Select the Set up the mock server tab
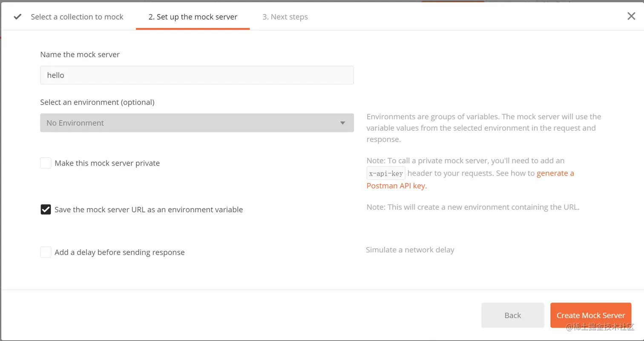 (193, 17)
